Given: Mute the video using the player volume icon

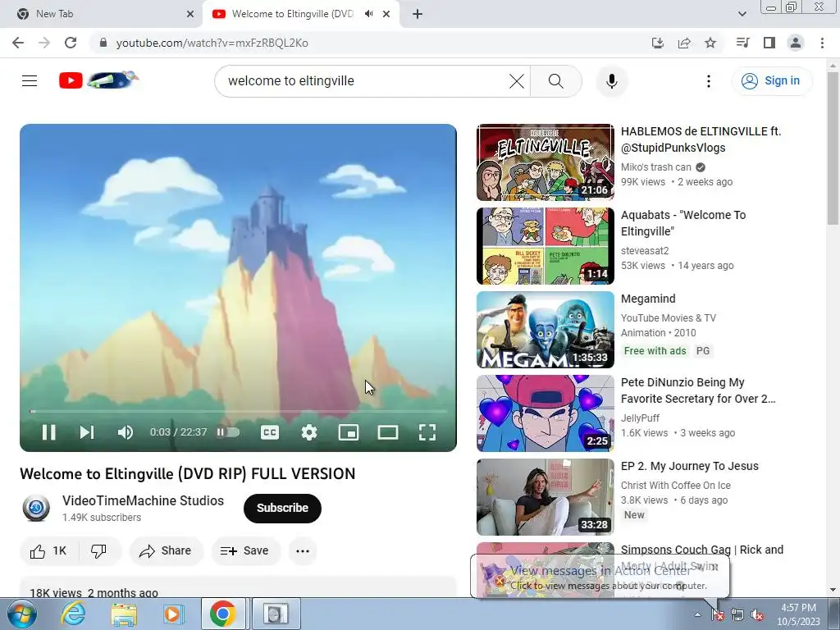Looking at the screenshot, I should tap(126, 432).
